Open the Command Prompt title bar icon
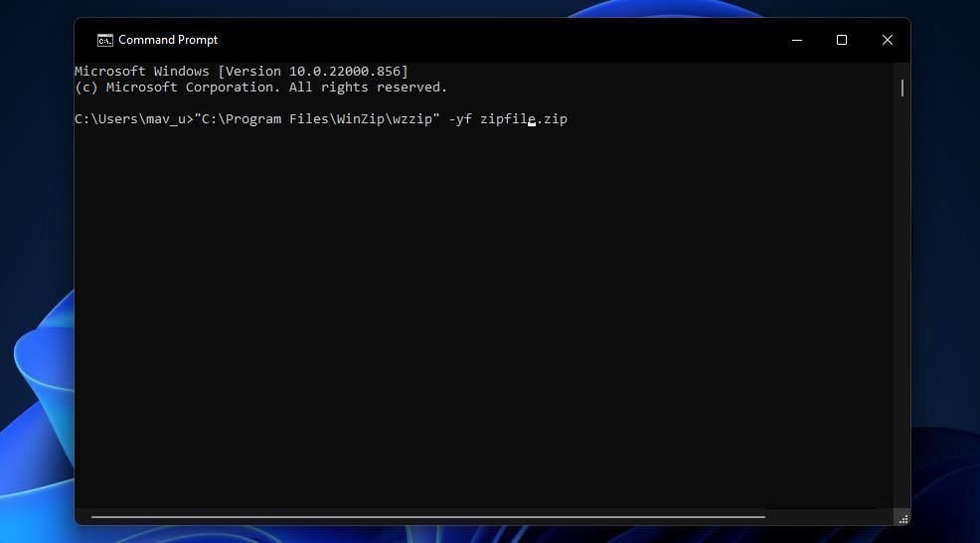The width and height of the screenshot is (980, 543). [x=104, y=40]
